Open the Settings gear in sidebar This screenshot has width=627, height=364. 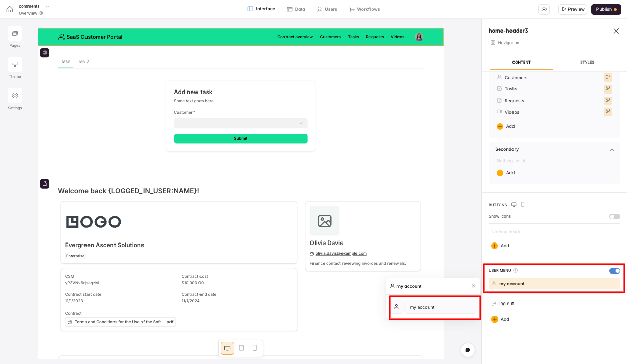click(15, 96)
